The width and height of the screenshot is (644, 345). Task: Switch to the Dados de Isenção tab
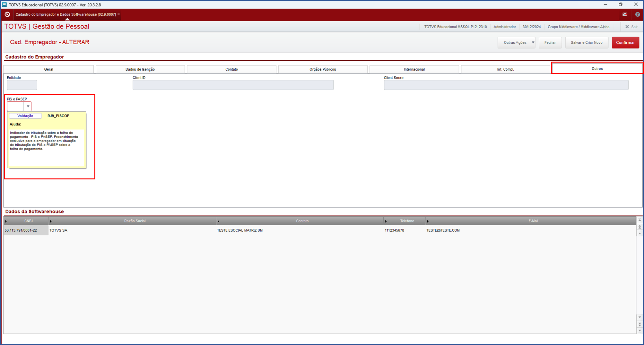(x=140, y=69)
